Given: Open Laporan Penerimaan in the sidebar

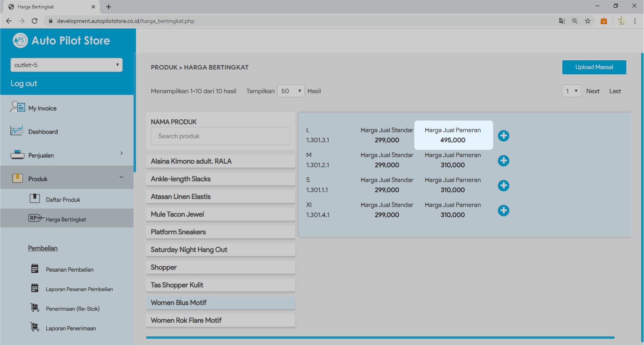Looking at the screenshot, I should click(x=71, y=328).
